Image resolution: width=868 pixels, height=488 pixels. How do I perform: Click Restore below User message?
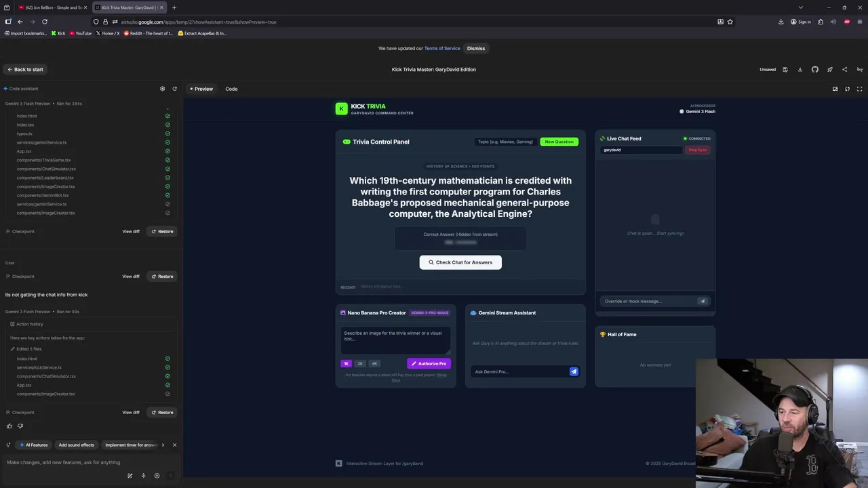tap(162, 277)
